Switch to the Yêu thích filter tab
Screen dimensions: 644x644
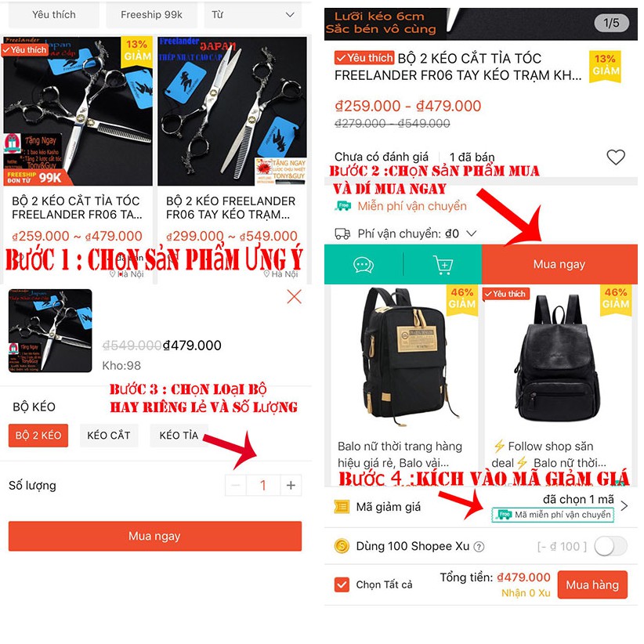54,15
